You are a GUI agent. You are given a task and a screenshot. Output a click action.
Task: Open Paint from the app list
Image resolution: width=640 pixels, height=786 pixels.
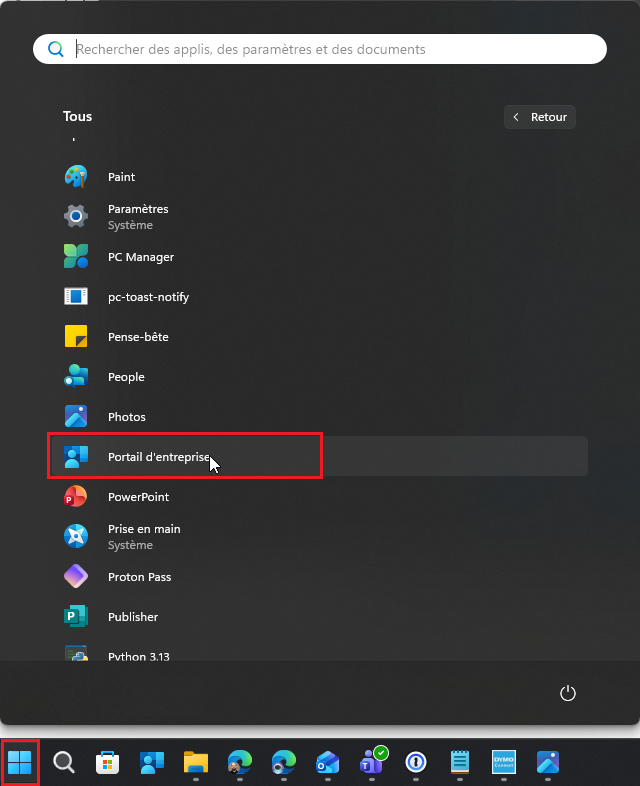click(x=121, y=177)
